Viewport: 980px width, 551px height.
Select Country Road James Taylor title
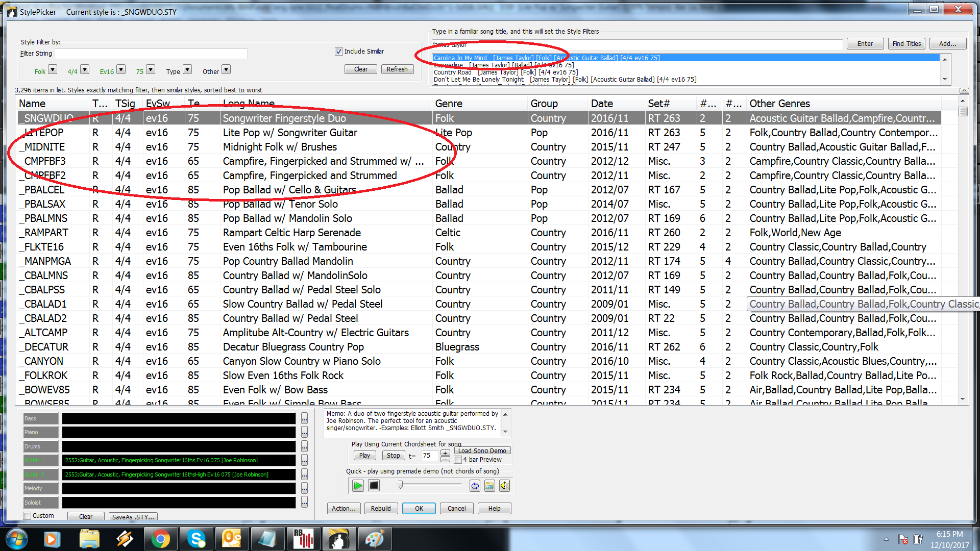[x=506, y=72]
